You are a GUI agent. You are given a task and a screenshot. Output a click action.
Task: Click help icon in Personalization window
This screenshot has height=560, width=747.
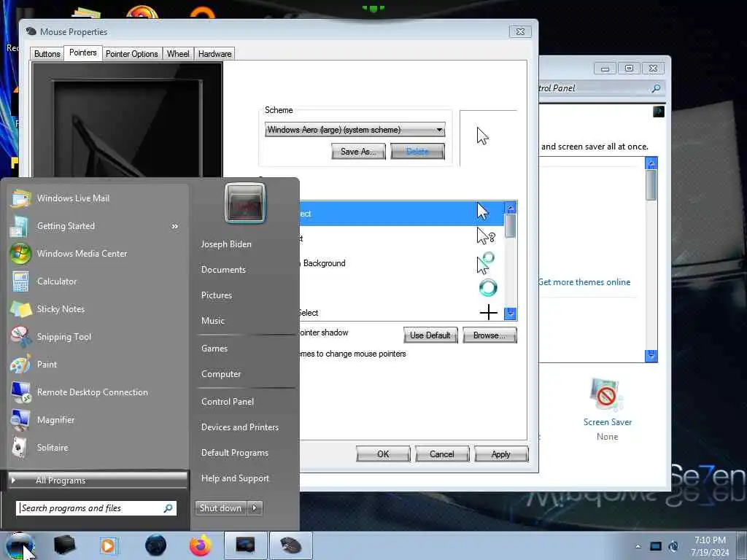click(659, 112)
